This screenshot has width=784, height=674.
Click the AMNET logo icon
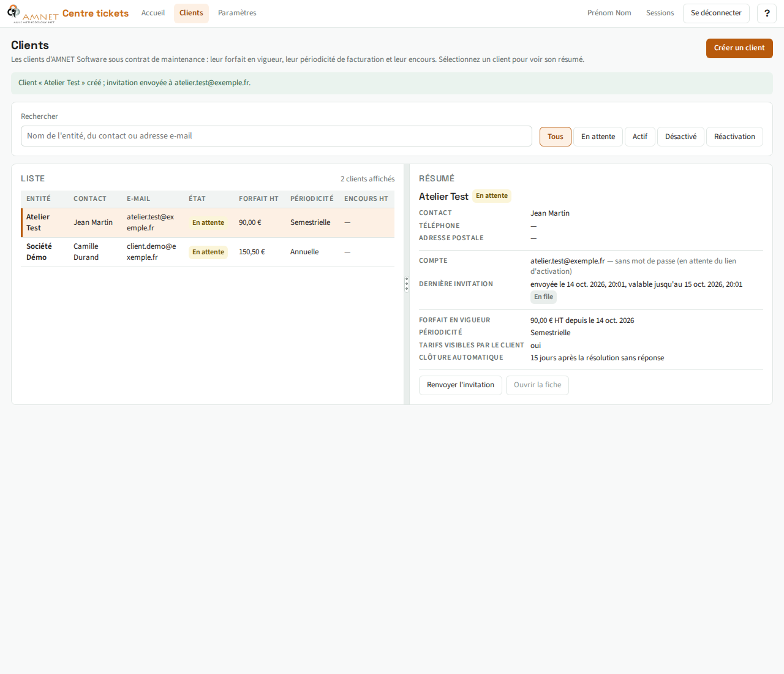click(x=33, y=13)
